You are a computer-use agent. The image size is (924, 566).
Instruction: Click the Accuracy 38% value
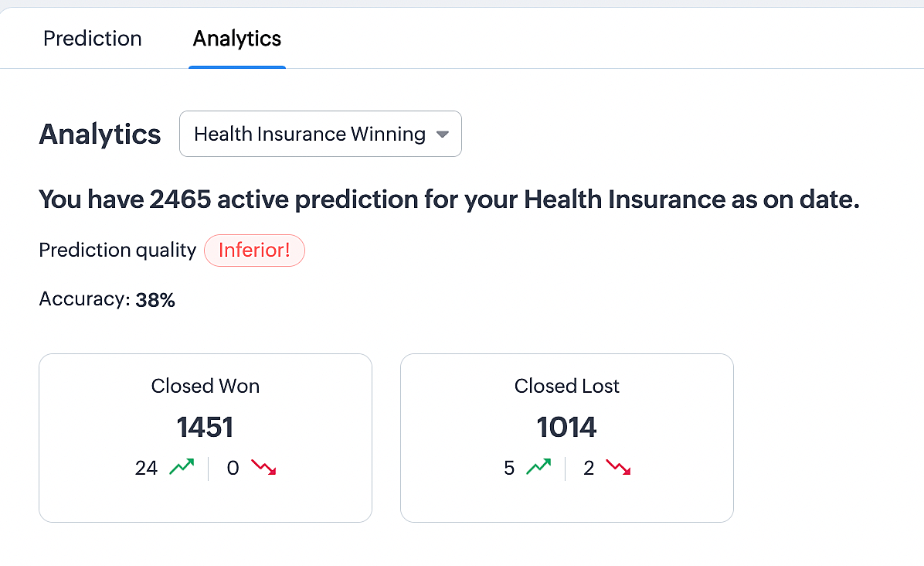pyautogui.click(x=155, y=300)
